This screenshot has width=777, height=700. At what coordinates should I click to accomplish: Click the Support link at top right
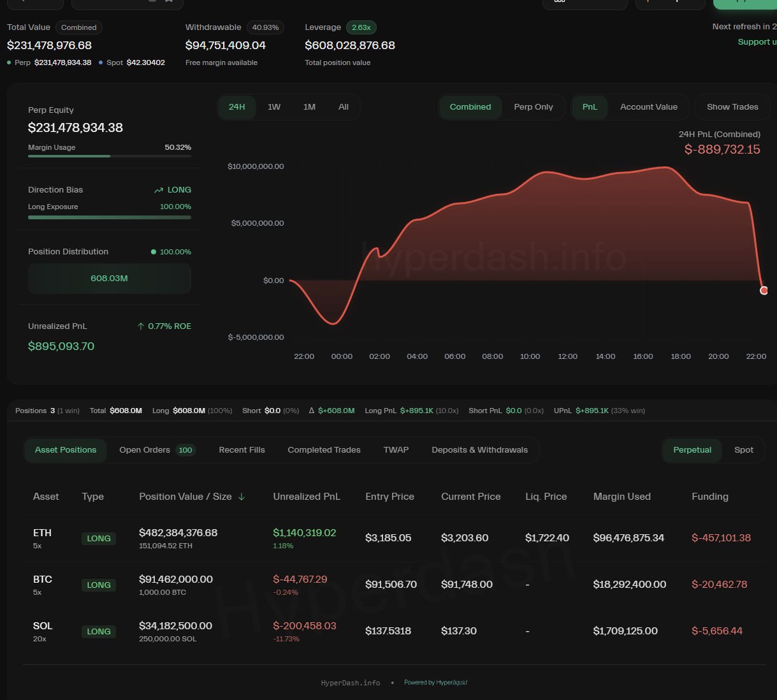pyautogui.click(x=757, y=41)
